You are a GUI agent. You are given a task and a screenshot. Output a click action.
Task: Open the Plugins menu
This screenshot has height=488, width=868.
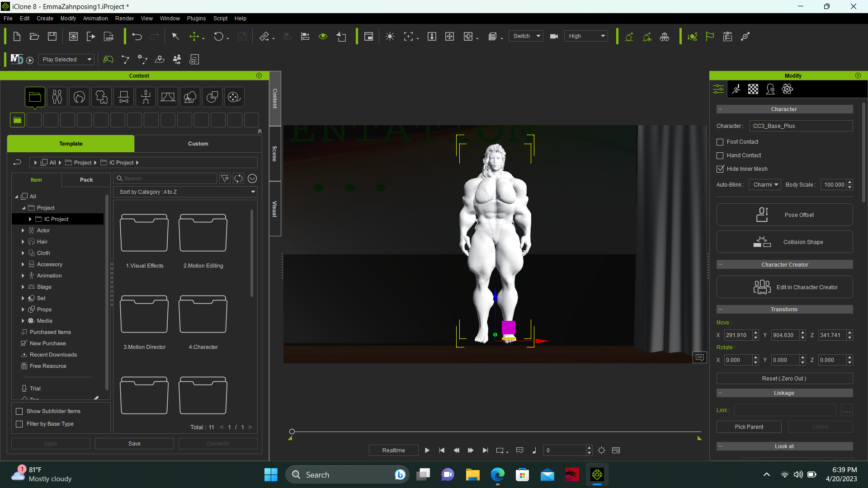196,19
